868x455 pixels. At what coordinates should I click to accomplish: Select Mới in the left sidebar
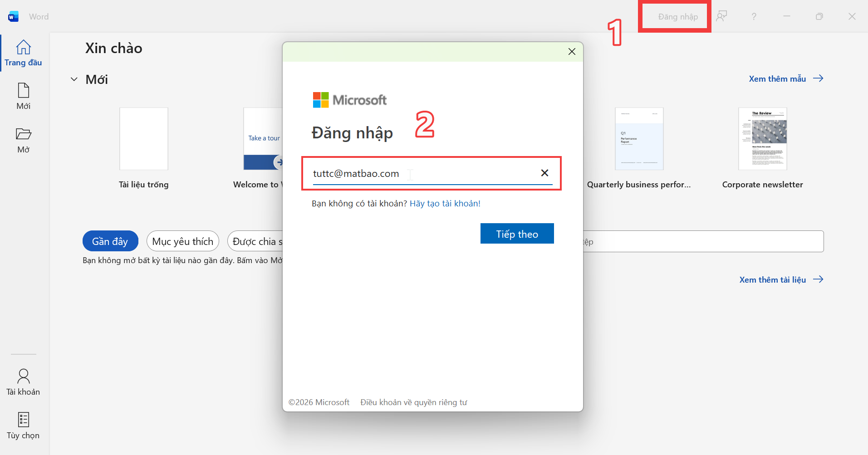(23, 96)
